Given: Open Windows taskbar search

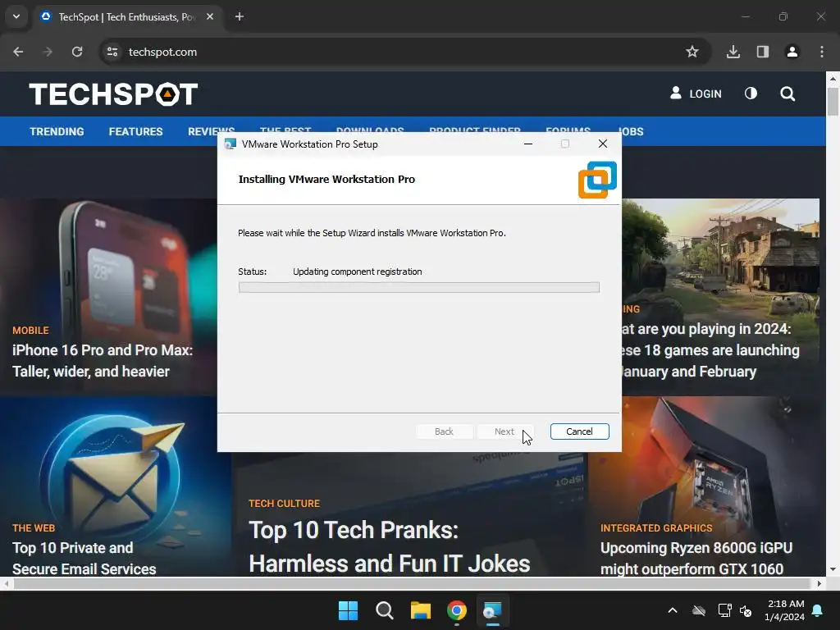Looking at the screenshot, I should tap(385, 610).
